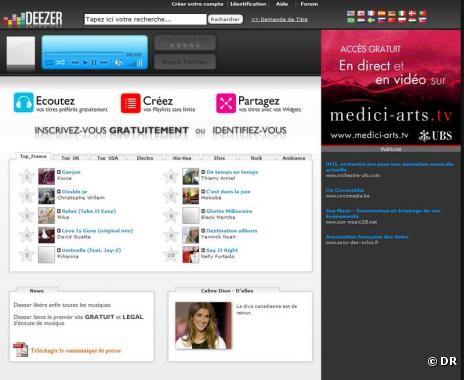Toggle shuffle in the blue player
The image size is (464, 380).
point(60,62)
